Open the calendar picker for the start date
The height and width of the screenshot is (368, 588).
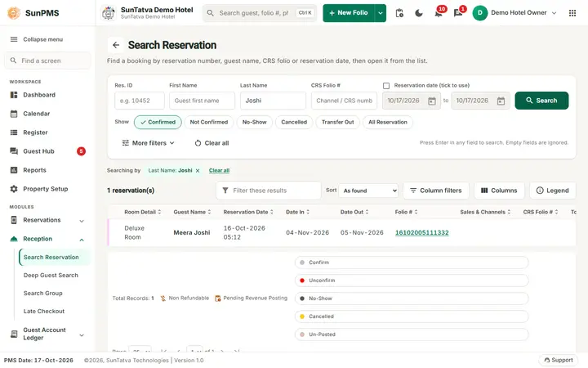point(432,101)
